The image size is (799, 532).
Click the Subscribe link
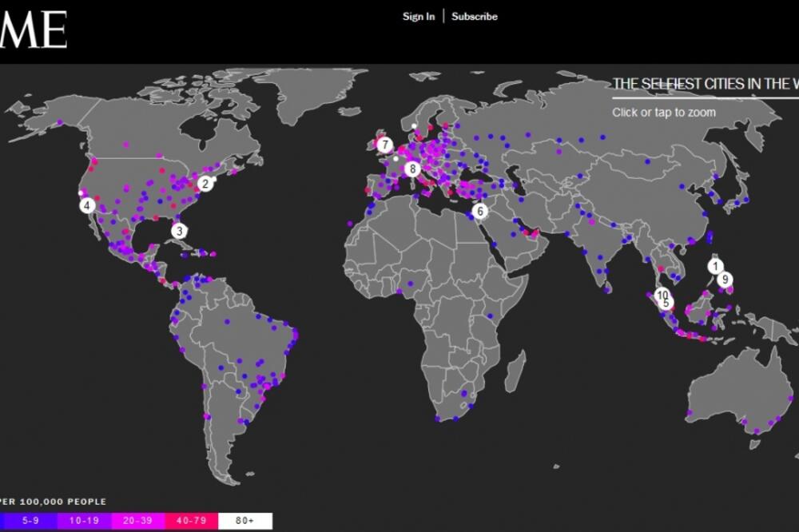(475, 16)
